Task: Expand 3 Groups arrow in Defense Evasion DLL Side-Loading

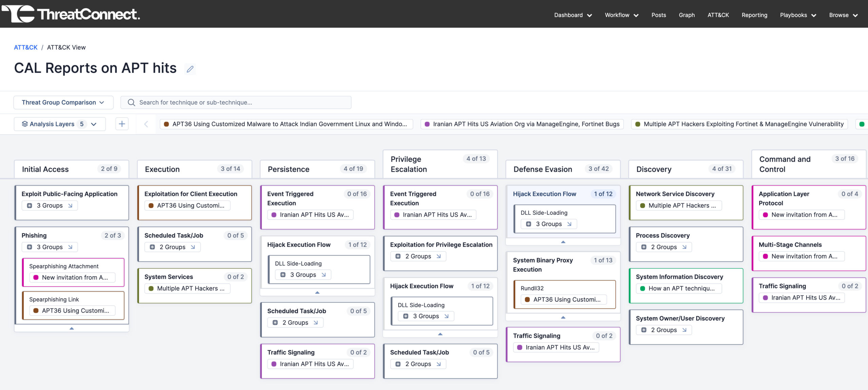Action: pyautogui.click(x=569, y=224)
